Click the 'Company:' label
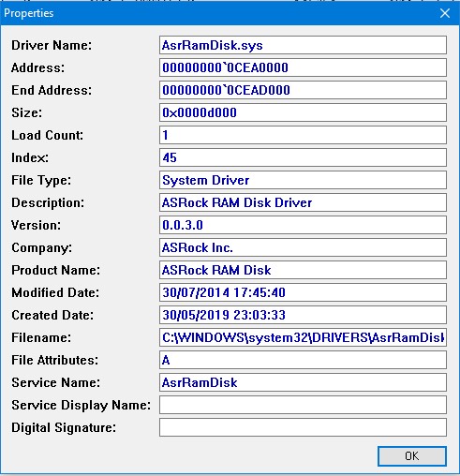Screen dimensions: 460x476 click(41, 248)
